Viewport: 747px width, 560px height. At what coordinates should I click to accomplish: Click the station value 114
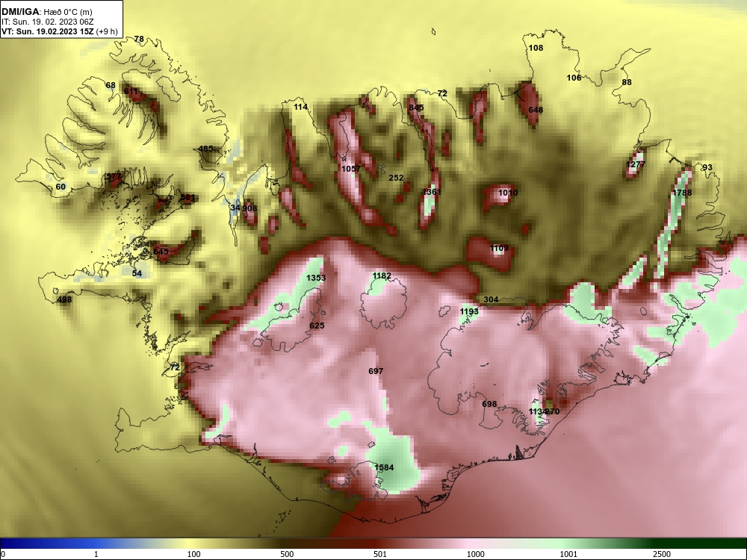pos(300,107)
